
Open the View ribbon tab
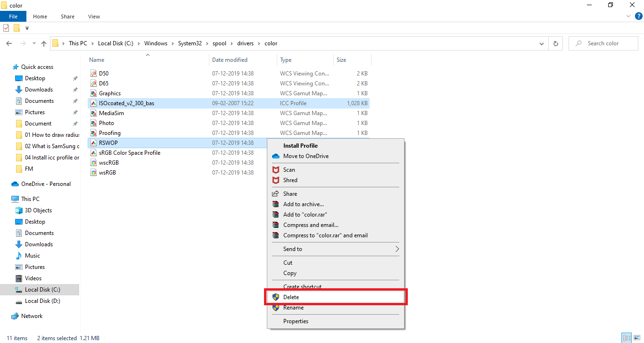94,17
